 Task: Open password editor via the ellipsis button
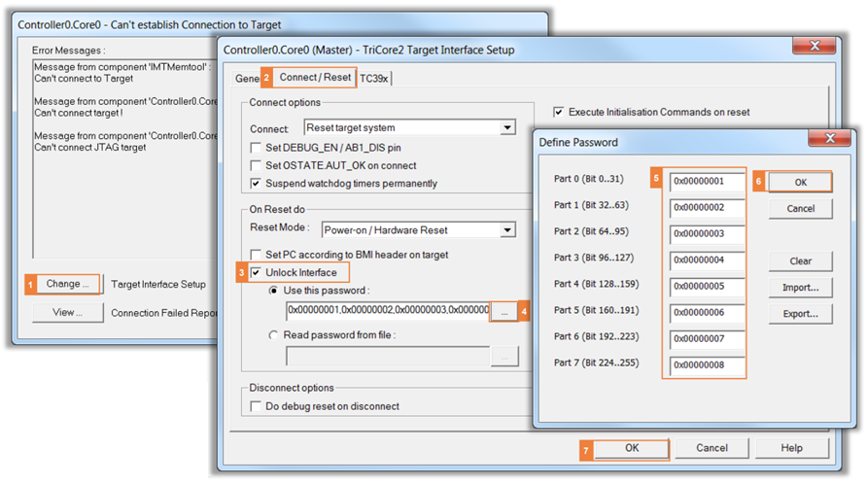click(x=503, y=312)
